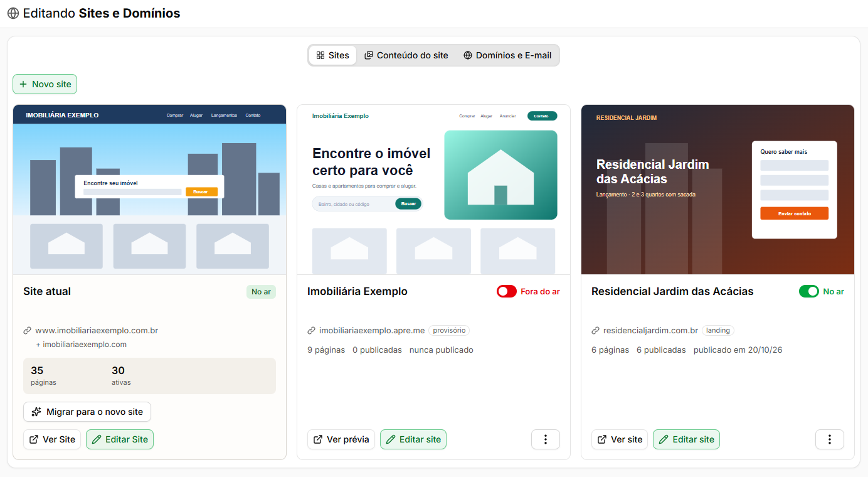Click the link icon beside imobiliariaexemplo.apre.me
The height and width of the screenshot is (477, 868).
[312, 331]
